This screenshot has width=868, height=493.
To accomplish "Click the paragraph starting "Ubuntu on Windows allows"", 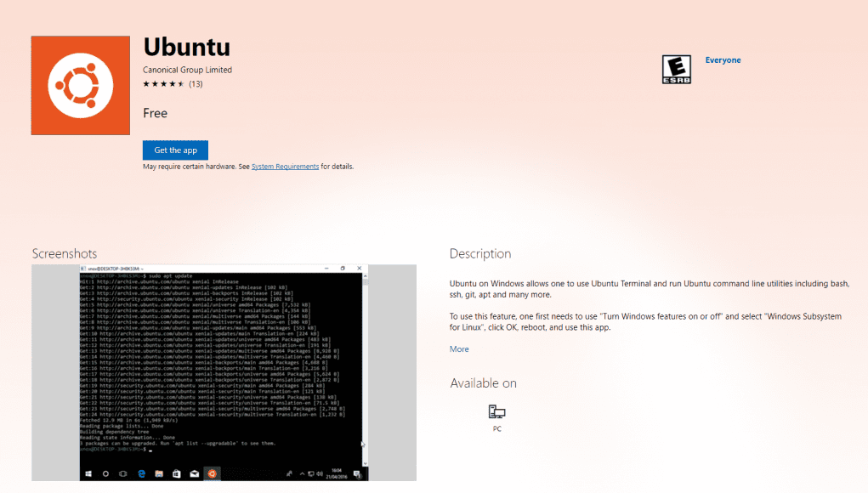I will point(650,289).
